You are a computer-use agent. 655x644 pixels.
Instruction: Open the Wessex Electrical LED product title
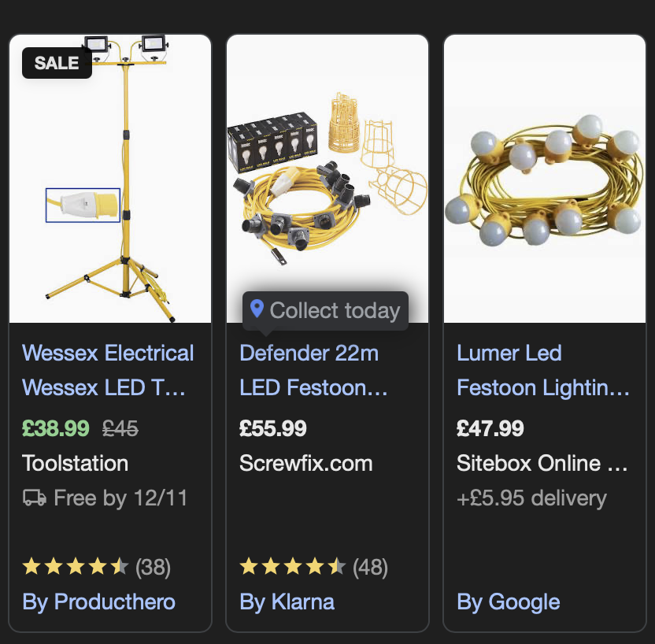coord(108,370)
